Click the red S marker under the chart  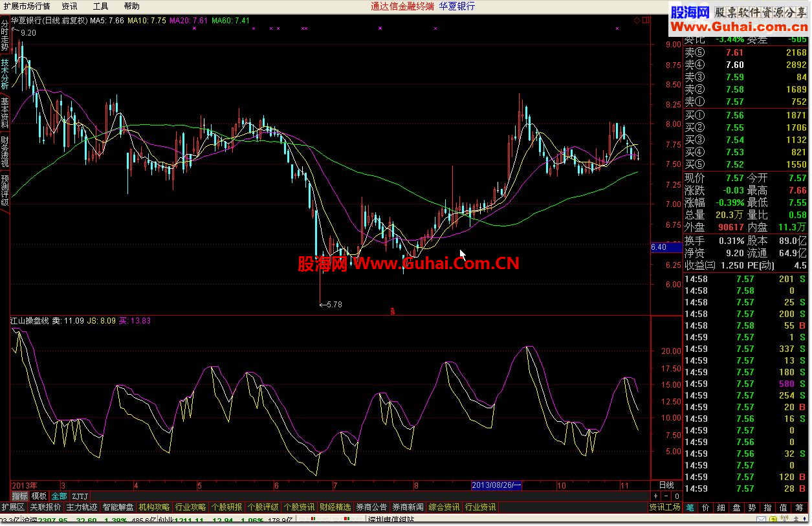pos(392,311)
